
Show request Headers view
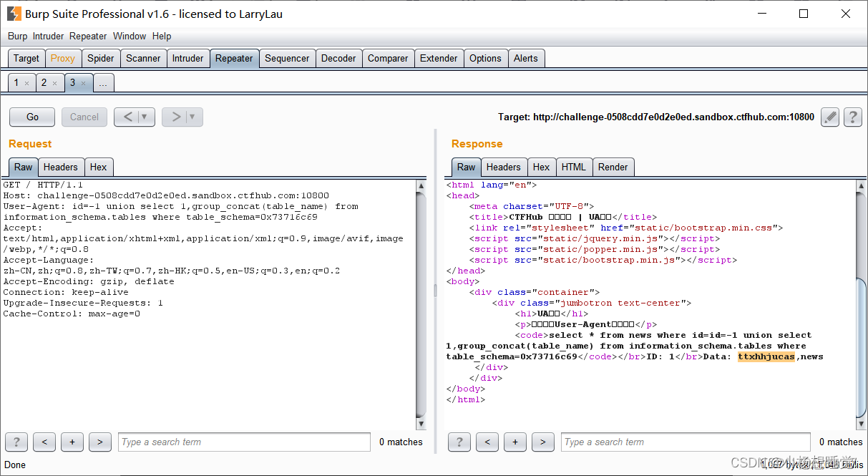point(61,167)
